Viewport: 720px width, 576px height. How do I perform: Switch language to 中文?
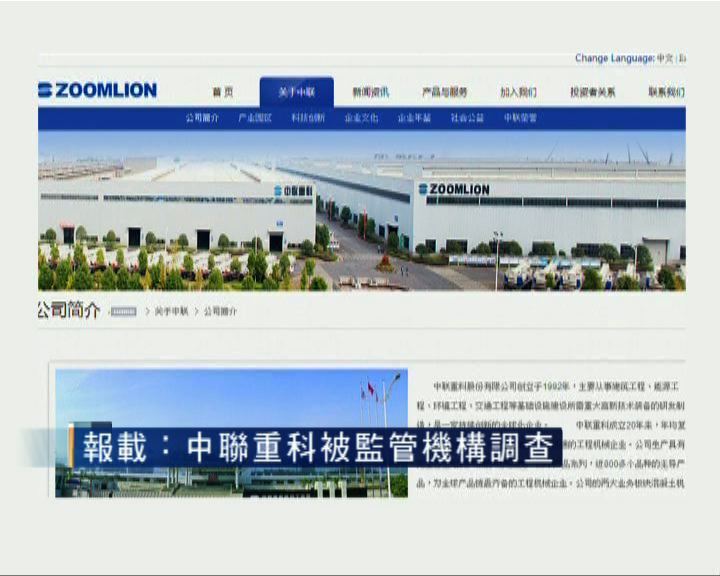664,58
